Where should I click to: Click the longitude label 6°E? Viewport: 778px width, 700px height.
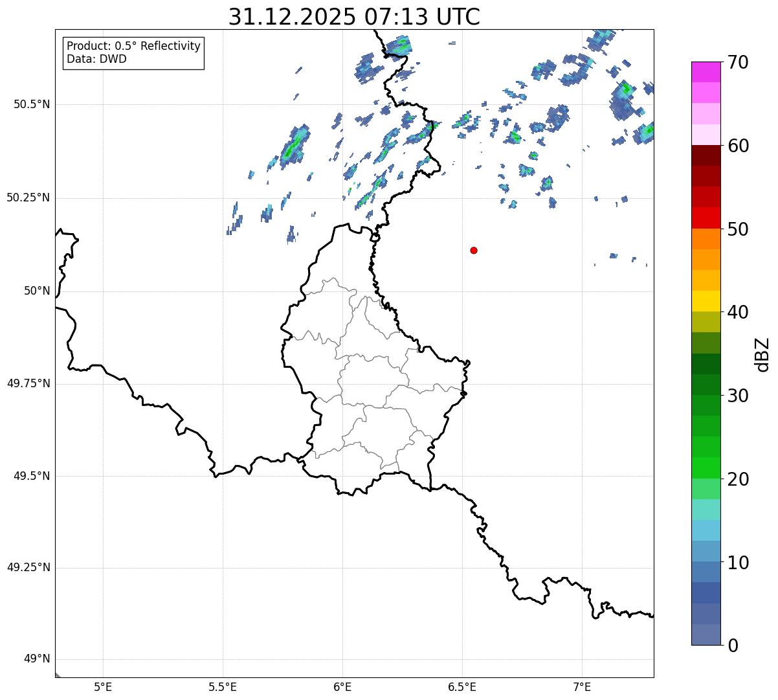(x=342, y=687)
